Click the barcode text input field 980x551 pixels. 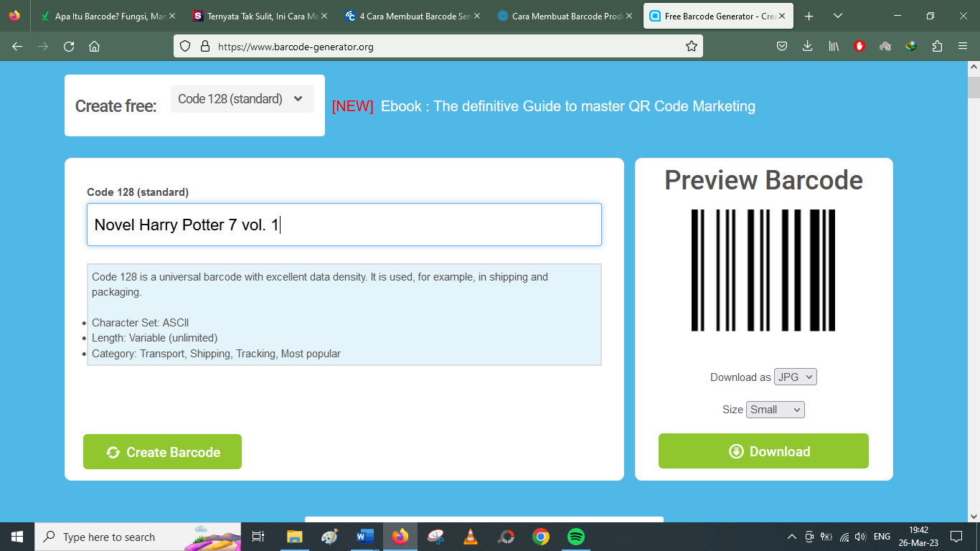344,225
